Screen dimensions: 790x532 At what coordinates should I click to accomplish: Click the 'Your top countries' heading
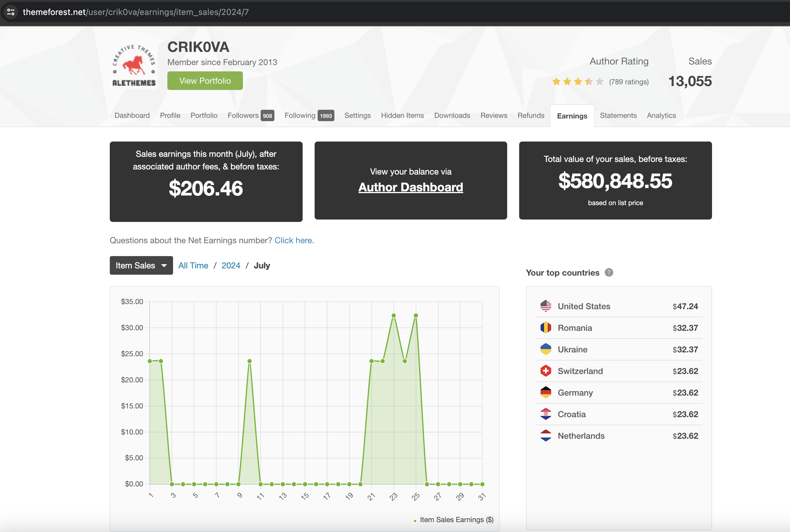[x=562, y=272]
